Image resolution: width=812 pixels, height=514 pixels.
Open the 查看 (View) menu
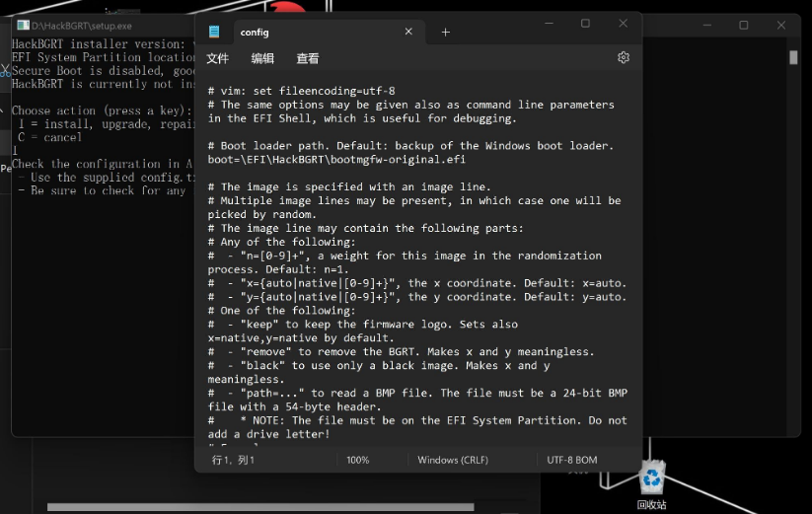click(308, 59)
